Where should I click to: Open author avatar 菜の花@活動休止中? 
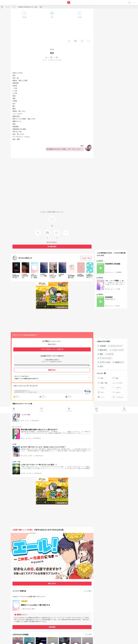pos(15,258)
